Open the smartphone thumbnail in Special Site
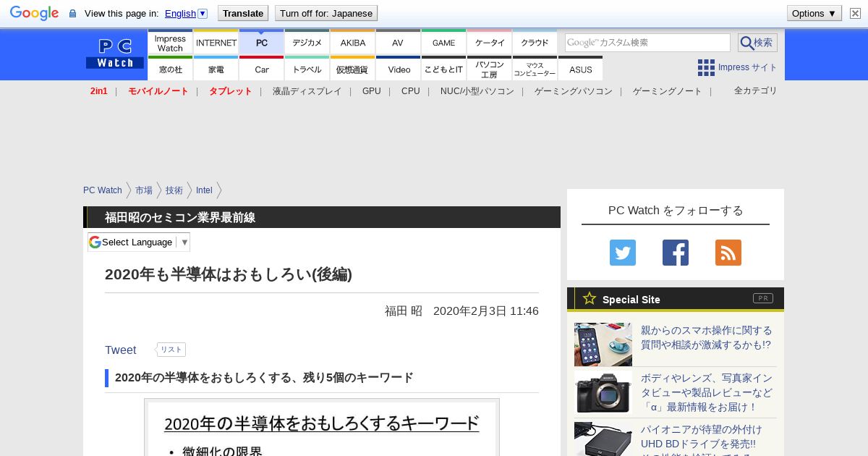This screenshot has height=456, width=868. (603, 345)
